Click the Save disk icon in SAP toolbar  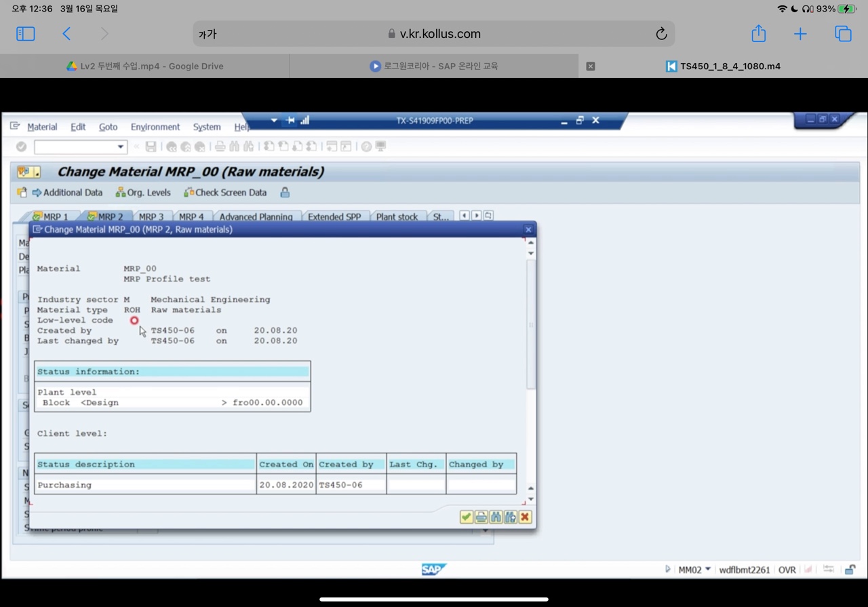(x=151, y=146)
